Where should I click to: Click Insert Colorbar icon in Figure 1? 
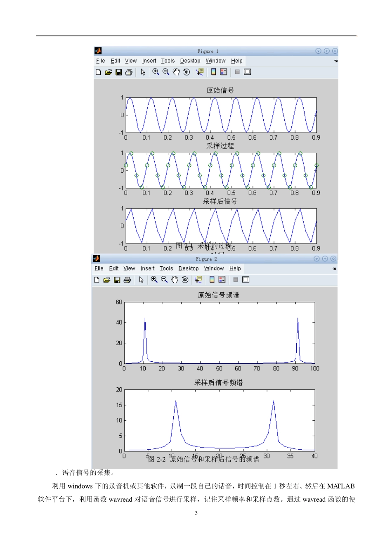pos(213,72)
